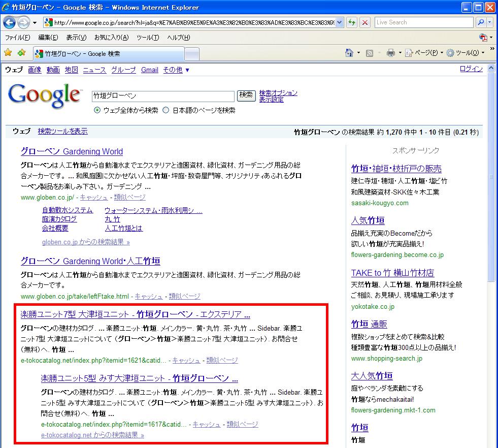This screenshot has height=448, width=498.
Task: Click the Refresh page icon
Action: [351, 22]
